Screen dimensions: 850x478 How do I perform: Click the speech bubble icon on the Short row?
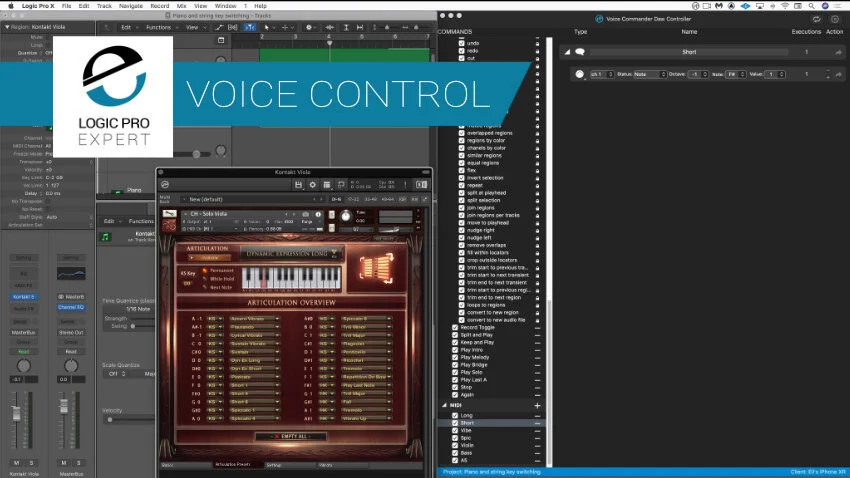click(x=579, y=52)
